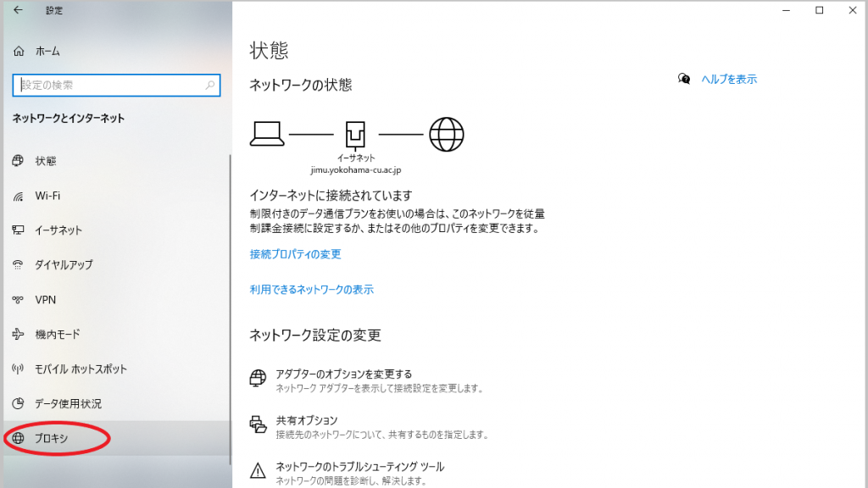Open Change adapter options (アダプターのオプションを変更する)
868x488 pixels.
pos(343,374)
